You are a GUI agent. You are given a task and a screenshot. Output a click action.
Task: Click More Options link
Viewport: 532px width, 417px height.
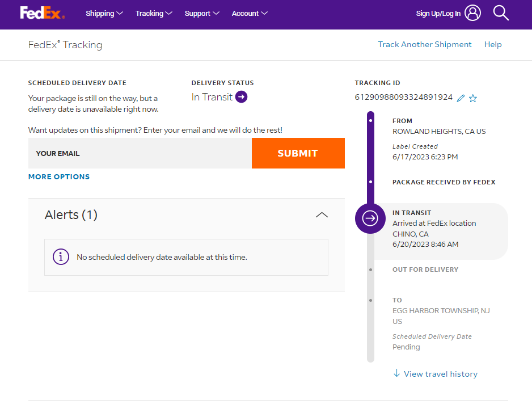[x=59, y=176]
